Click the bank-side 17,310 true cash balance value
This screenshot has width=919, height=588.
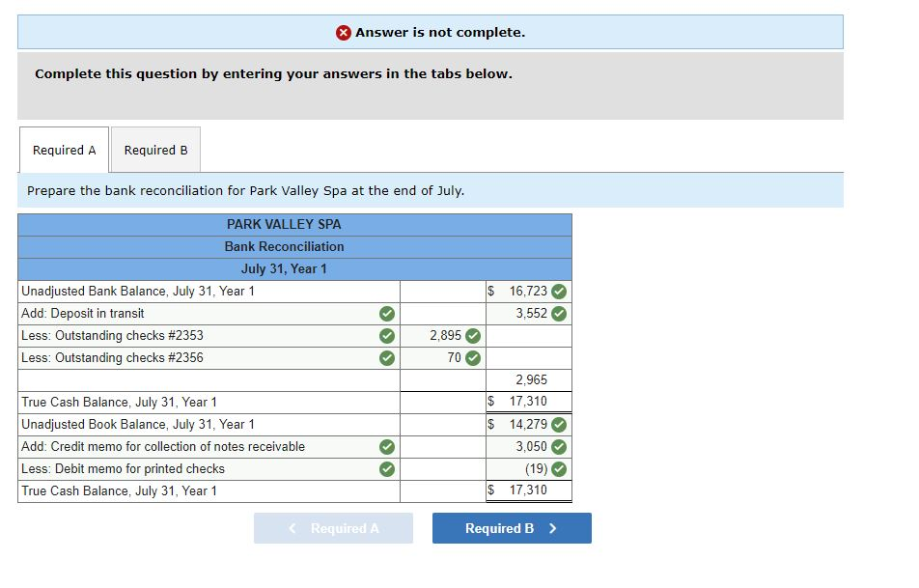[x=528, y=402]
